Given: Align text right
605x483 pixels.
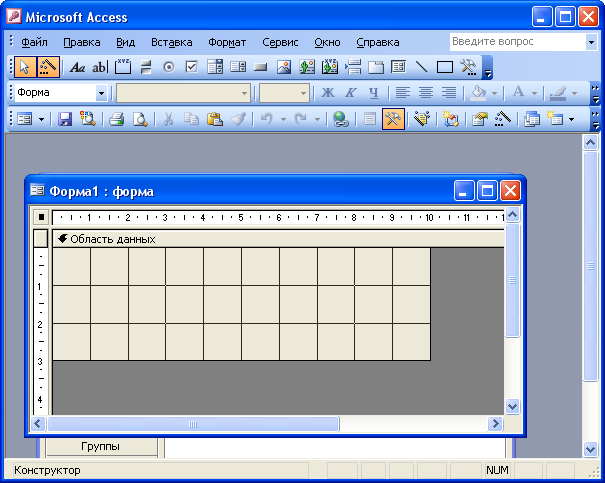Looking at the screenshot, I should (x=449, y=93).
